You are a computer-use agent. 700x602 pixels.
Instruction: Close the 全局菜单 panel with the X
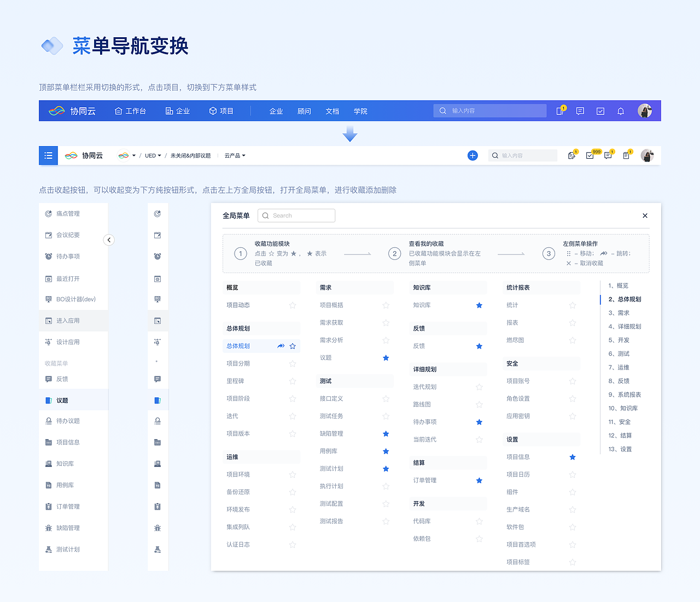645,216
